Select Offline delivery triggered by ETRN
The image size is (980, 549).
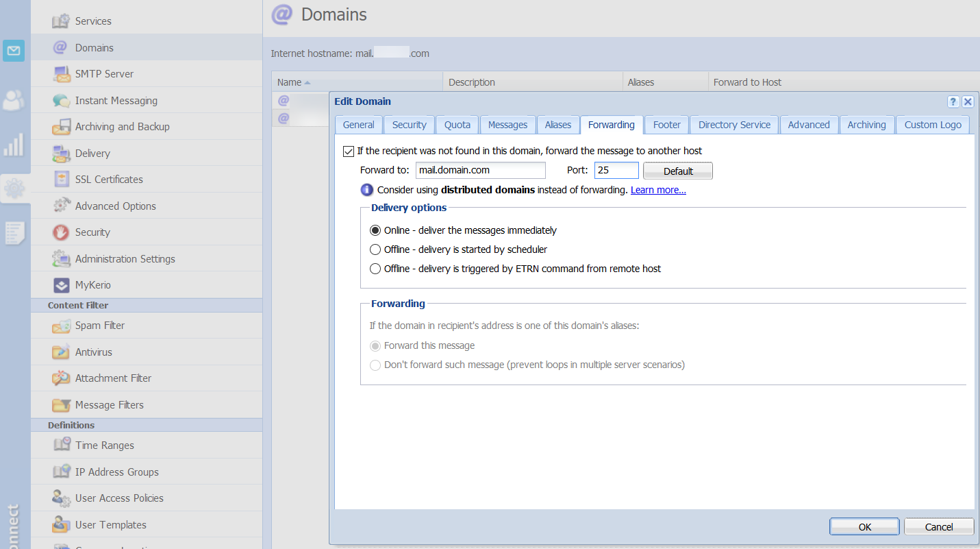click(375, 269)
